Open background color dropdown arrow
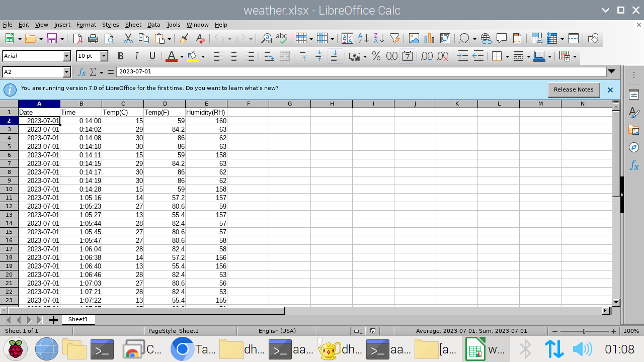The image size is (644, 362). click(203, 56)
